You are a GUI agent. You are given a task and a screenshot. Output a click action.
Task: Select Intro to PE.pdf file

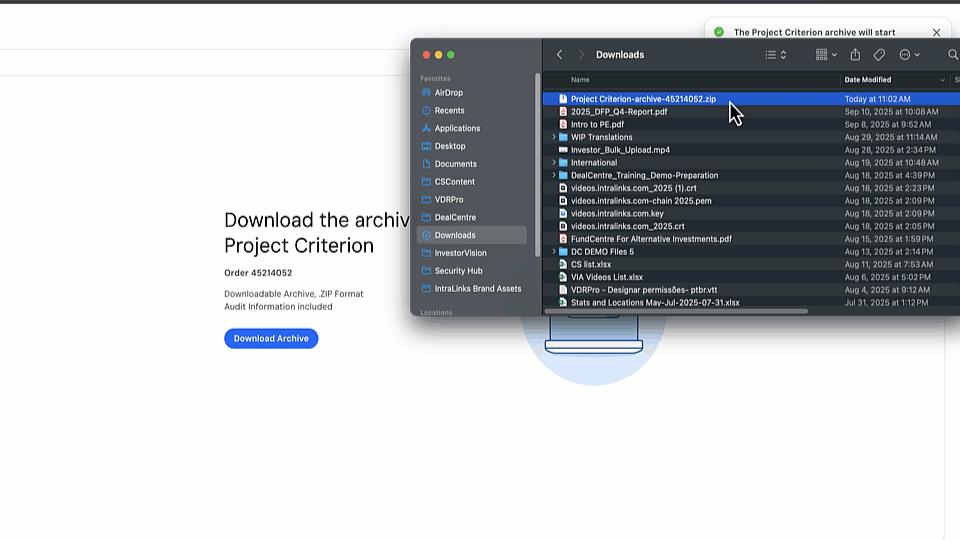point(751,124)
